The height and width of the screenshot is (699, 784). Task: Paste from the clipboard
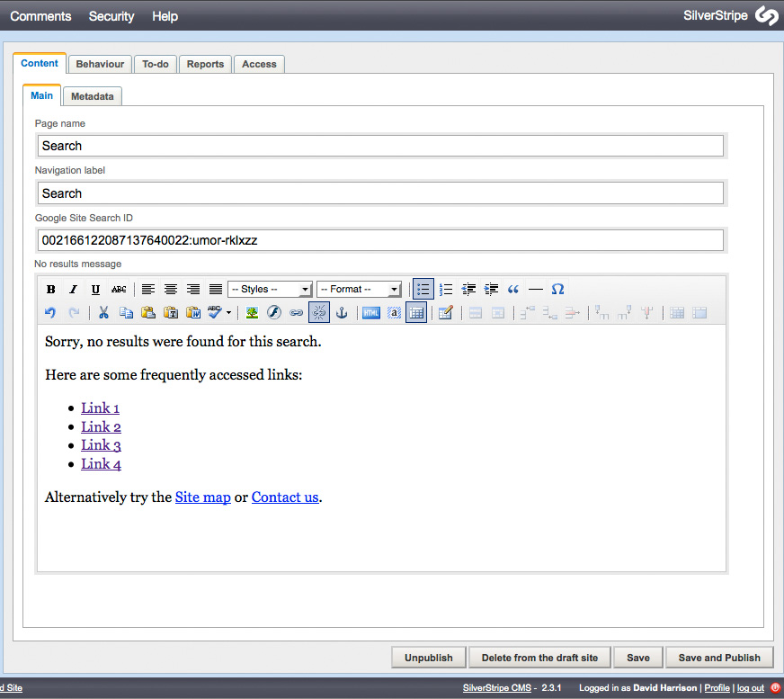click(148, 313)
